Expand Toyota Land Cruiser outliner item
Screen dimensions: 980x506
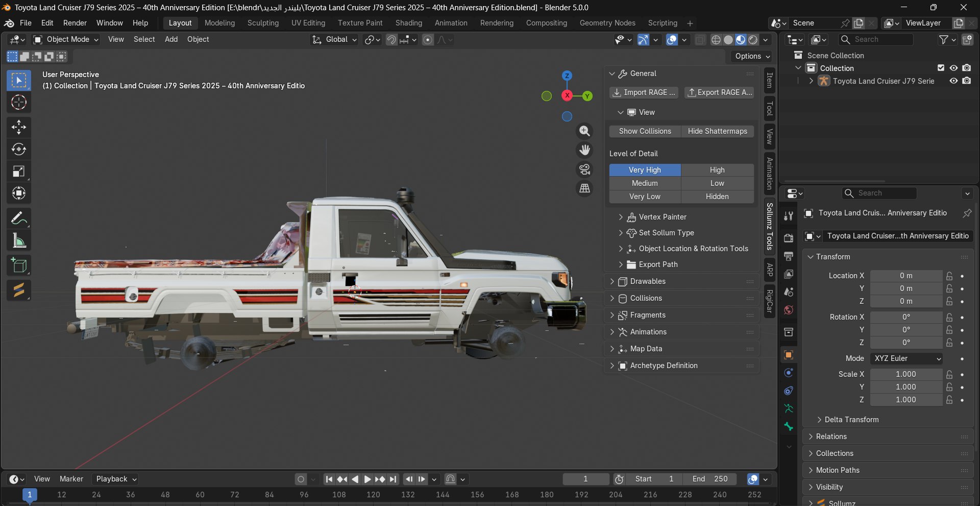[x=811, y=81]
